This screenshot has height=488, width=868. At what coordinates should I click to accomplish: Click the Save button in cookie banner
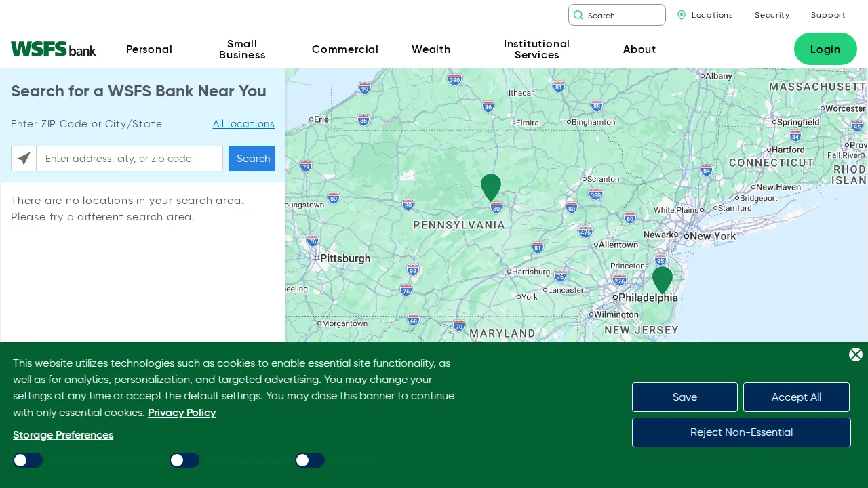point(685,397)
